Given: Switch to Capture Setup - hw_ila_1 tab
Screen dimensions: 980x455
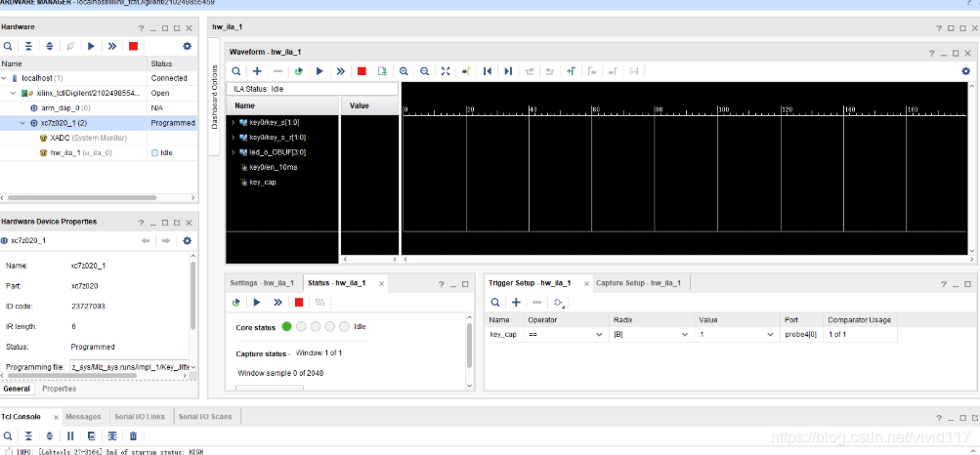Looking at the screenshot, I should [x=638, y=283].
